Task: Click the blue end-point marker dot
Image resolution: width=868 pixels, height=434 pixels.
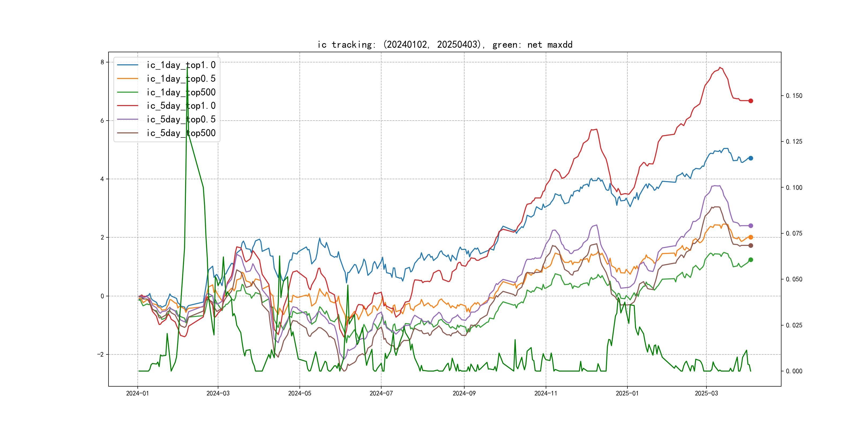Action: (750, 158)
